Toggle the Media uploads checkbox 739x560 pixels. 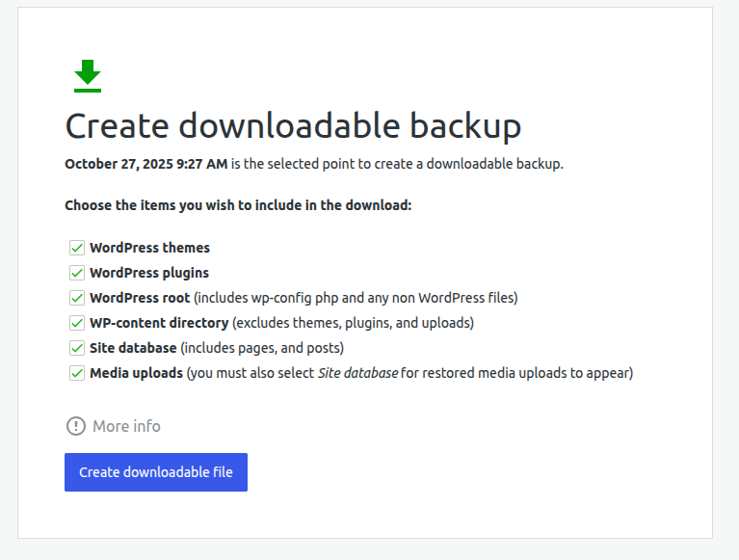pyautogui.click(x=77, y=373)
